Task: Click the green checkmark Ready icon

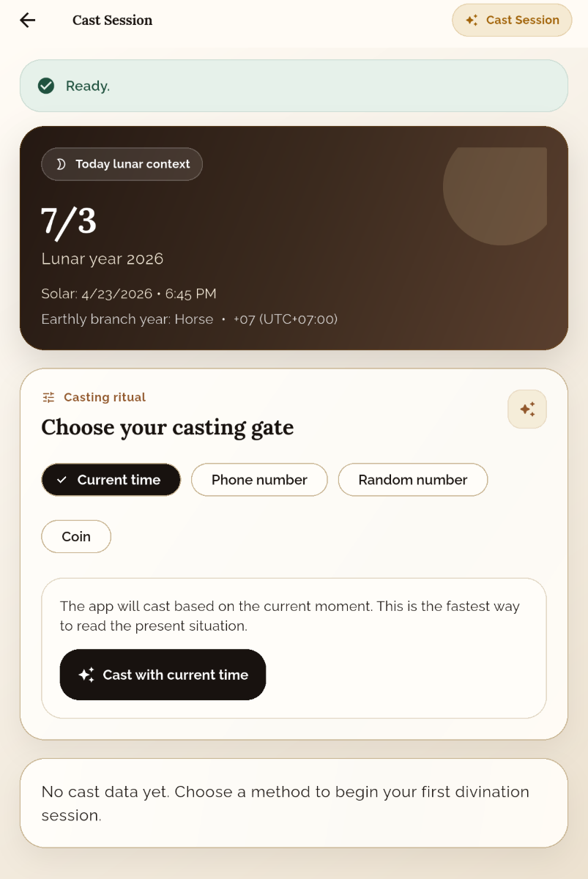Action: [x=46, y=86]
